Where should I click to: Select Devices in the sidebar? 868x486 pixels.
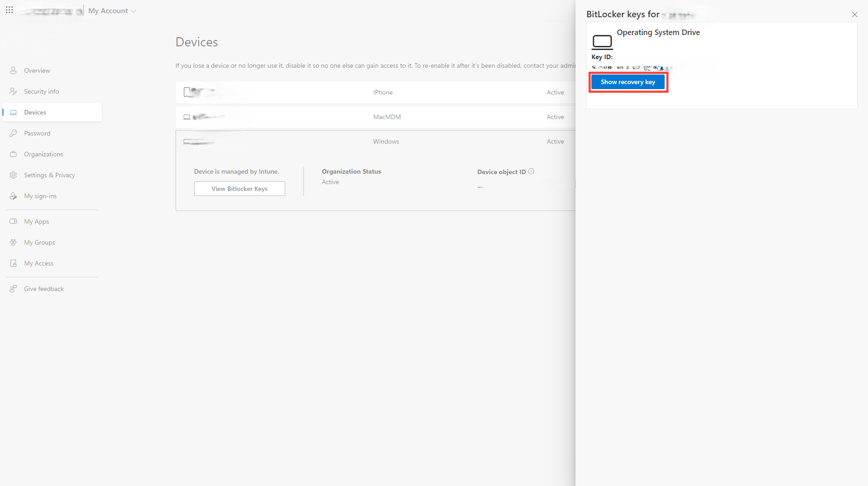pyautogui.click(x=52, y=112)
